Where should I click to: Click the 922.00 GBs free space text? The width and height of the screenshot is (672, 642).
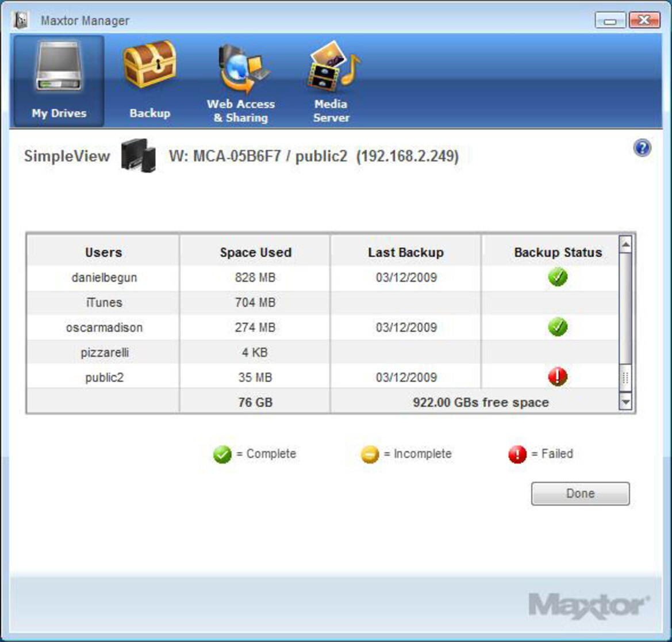[481, 402]
